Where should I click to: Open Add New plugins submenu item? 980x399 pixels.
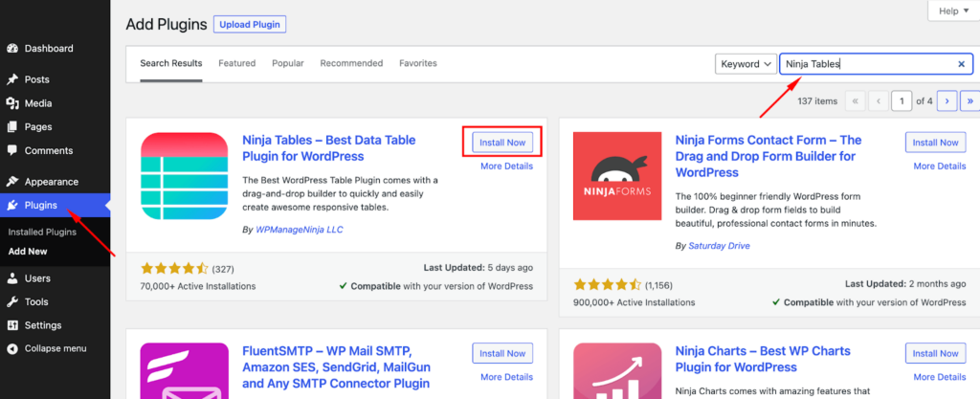point(28,252)
